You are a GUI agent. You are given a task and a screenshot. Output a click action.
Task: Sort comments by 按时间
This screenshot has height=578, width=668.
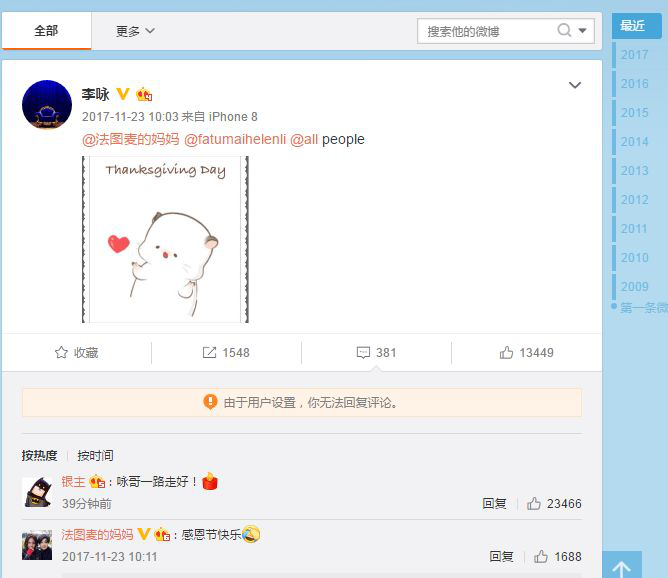pyautogui.click(x=95, y=455)
